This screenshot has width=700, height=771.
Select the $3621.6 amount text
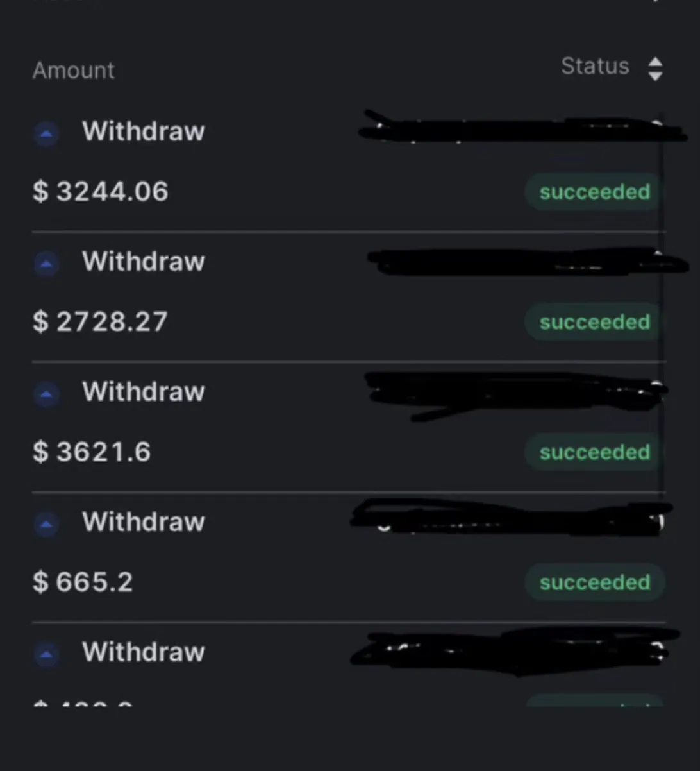click(x=92, y=452)
